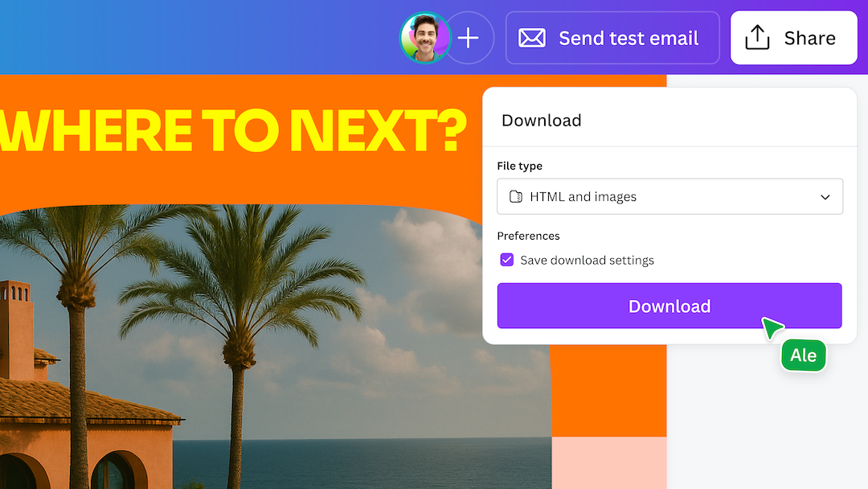
Task: Click the file icon beside HTML and images
Action: [x=515, y=197]
